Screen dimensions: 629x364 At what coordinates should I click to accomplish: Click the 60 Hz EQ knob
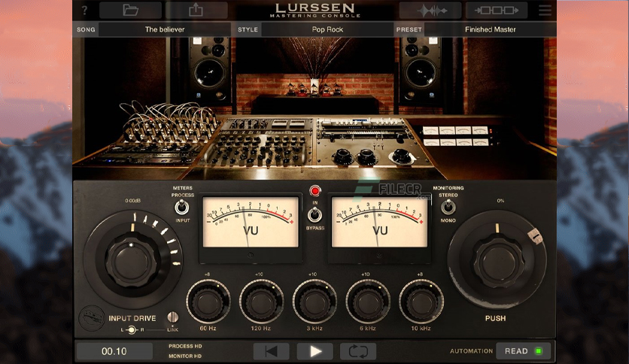click(208, 302)
